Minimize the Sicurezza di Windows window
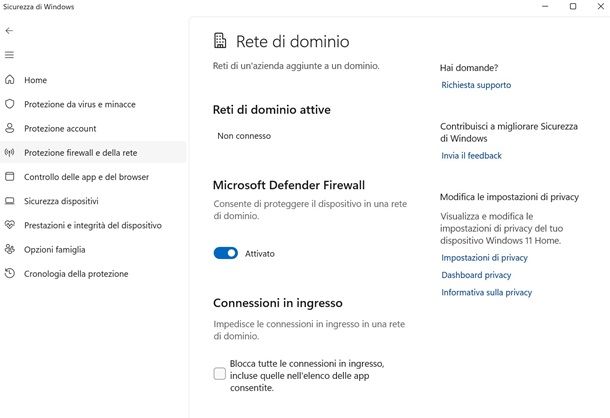Viewport: 610px width, 418px height. [x=545, y=6]
